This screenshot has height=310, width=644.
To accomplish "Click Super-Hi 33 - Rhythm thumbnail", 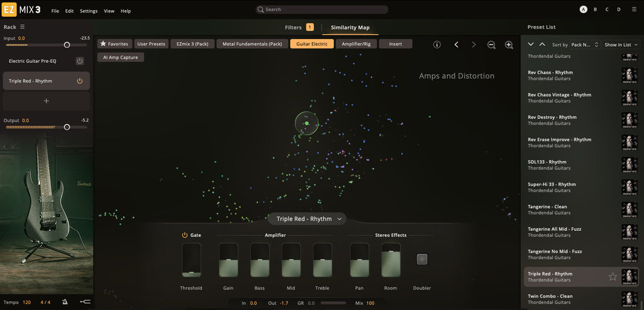I will tap(629, 187).
